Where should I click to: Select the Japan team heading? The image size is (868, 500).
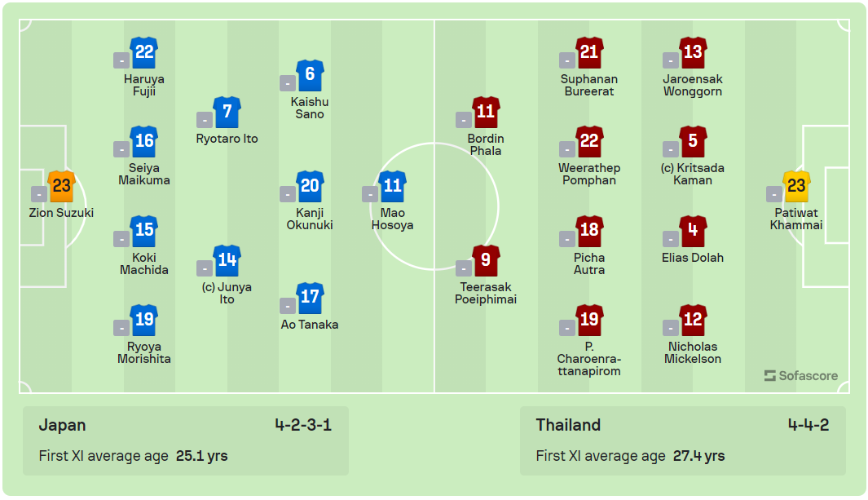[62, 425]
